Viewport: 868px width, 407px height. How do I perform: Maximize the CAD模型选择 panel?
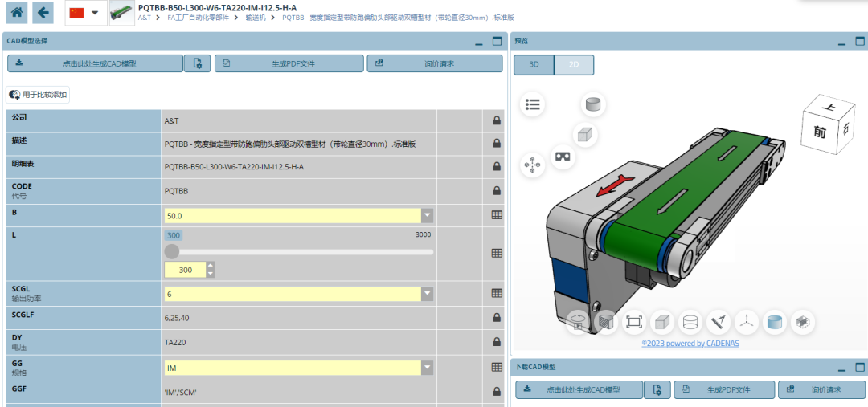(x=497, y=42)
